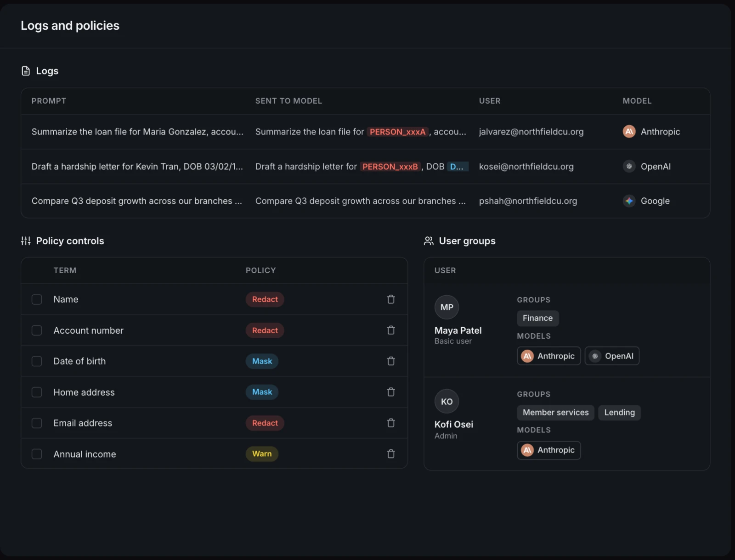
Task: Open the Maria Gonzalez loan file prompt
Action: pos(137,132)
